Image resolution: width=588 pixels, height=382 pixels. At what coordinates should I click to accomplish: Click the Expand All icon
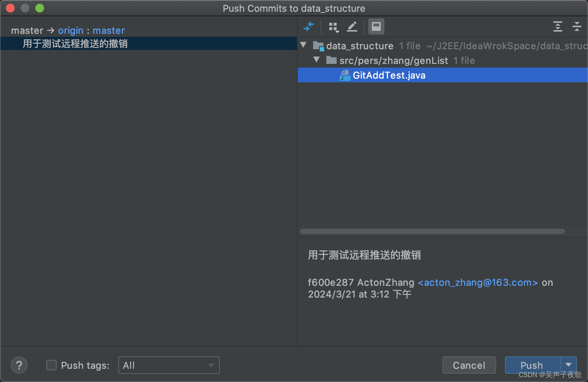coord(558,26)
